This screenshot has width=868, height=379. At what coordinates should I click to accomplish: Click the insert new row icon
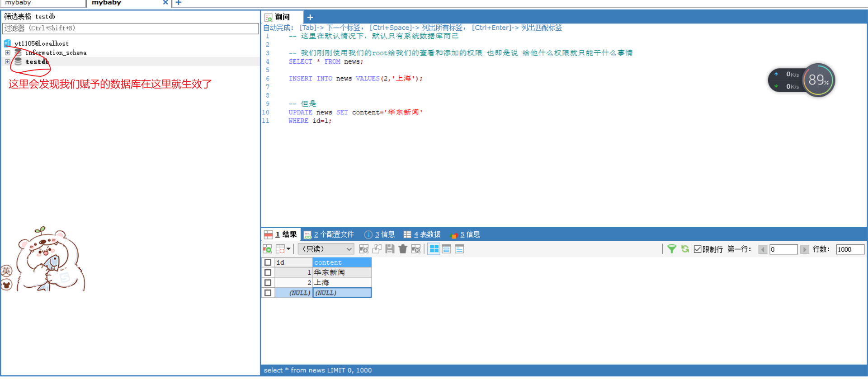point(363,249)
